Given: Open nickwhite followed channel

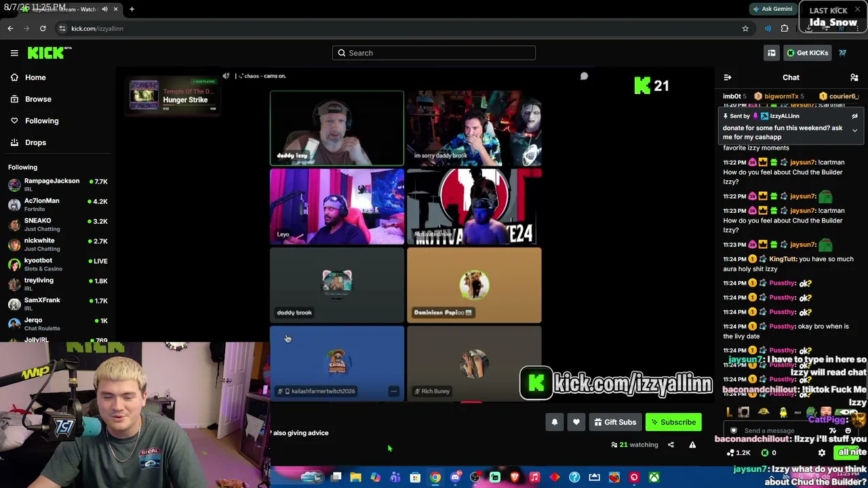Looking at the screenshot, I should pyautogui.click(x=58, y=244).
